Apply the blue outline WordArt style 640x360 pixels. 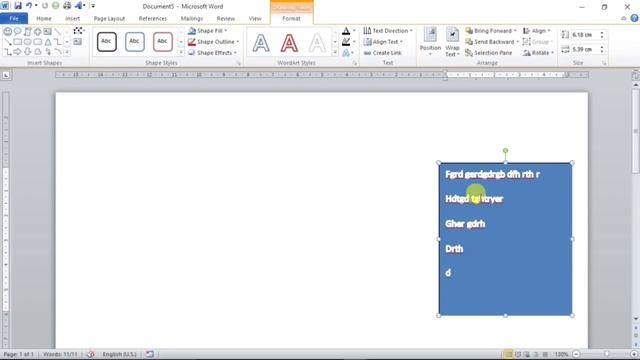(261, 43)
